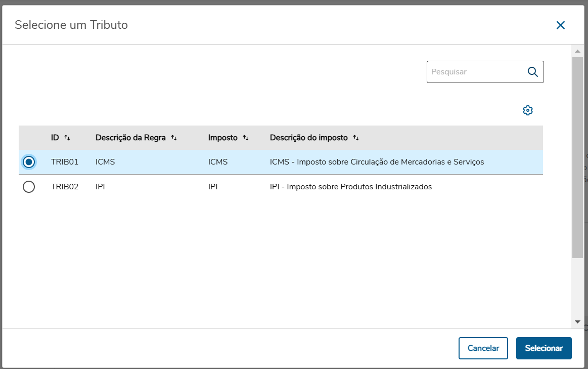Select the TRIB01 ICMS radio button
This screenshot has width=588, height=369.
click(x=29, y=162)
